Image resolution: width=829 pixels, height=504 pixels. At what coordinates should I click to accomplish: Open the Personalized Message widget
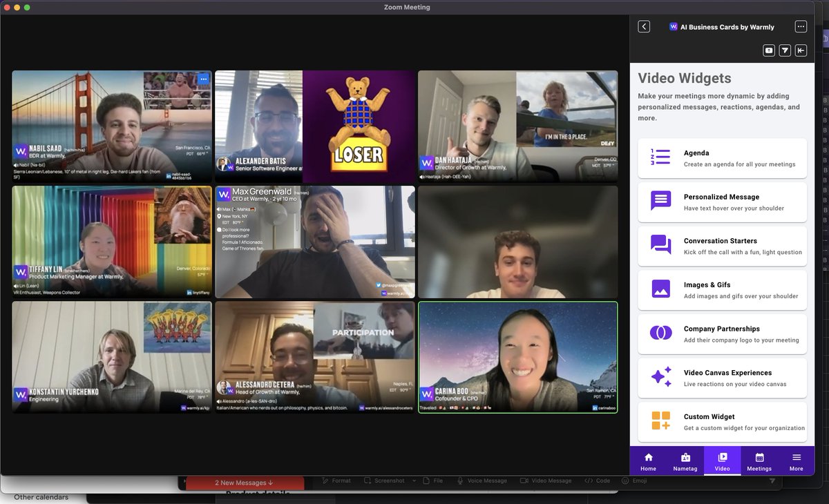click(x=722, y=202)
